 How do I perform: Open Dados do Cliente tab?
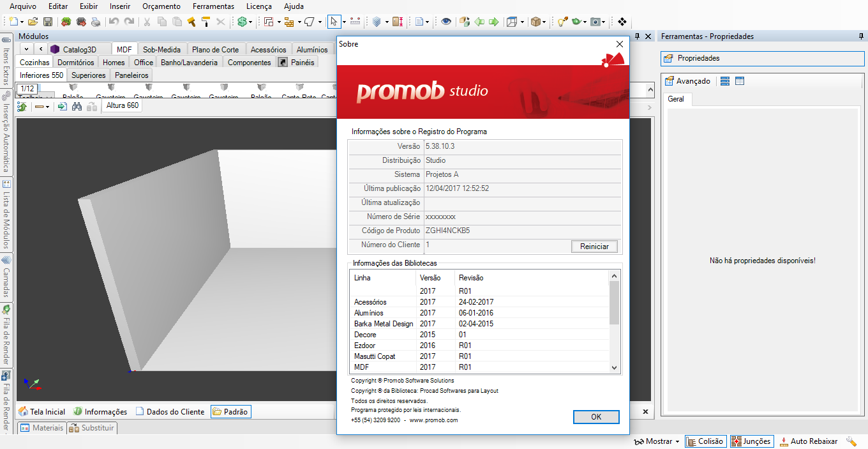170,412
